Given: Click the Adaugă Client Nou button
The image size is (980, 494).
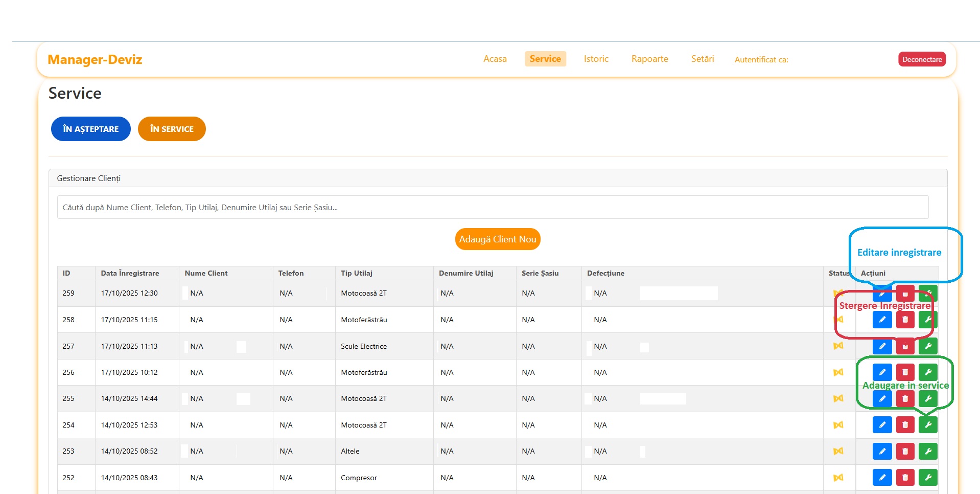Looking at the screenshot, I should tap(497, 239).
